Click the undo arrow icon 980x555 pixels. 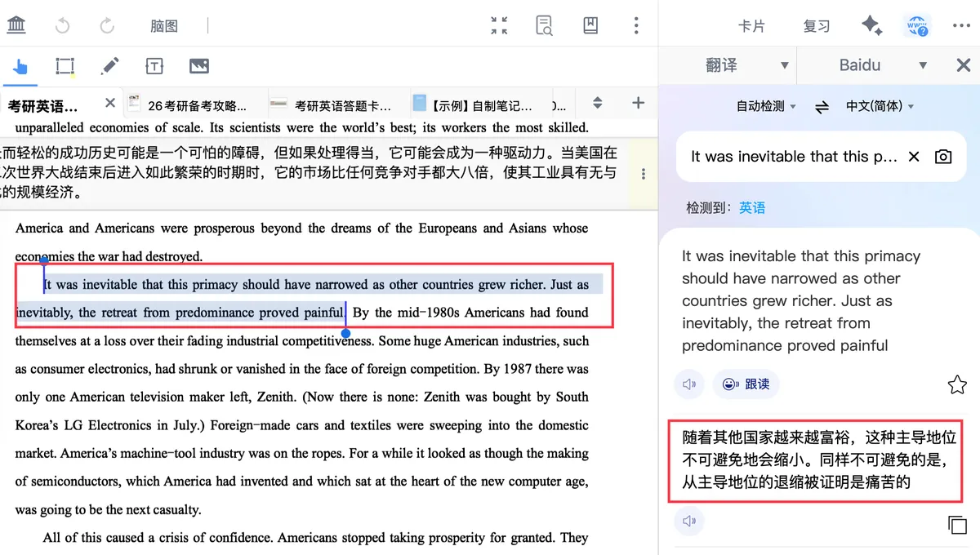(63, 25)
